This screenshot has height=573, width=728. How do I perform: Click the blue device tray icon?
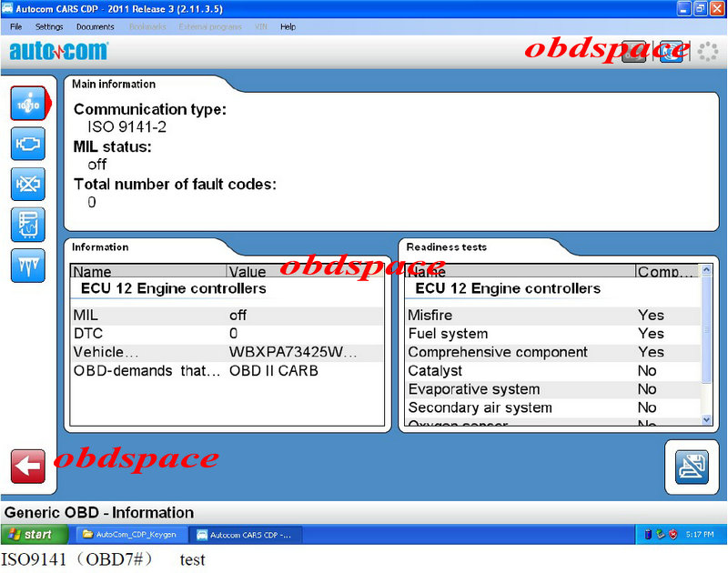tap(649, 535)
